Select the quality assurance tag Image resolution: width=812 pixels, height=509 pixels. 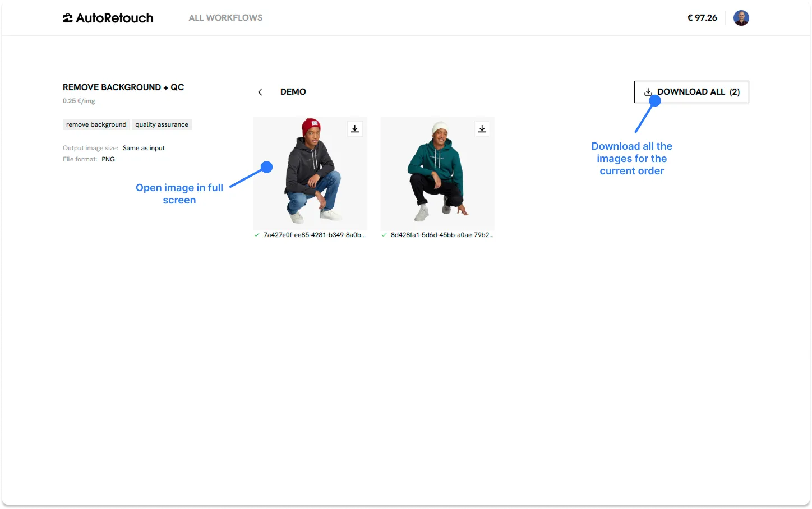(162, 124)
